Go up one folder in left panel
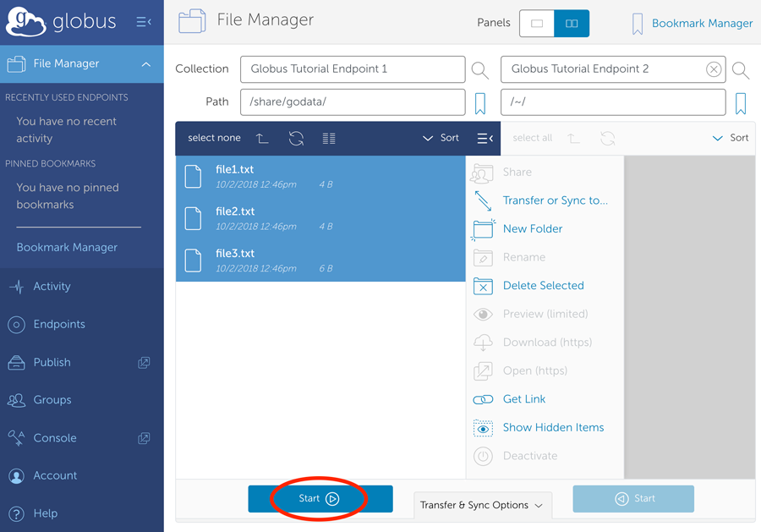Image resolution: width=761 pixels, height=532 pixels. coord(262,139)
